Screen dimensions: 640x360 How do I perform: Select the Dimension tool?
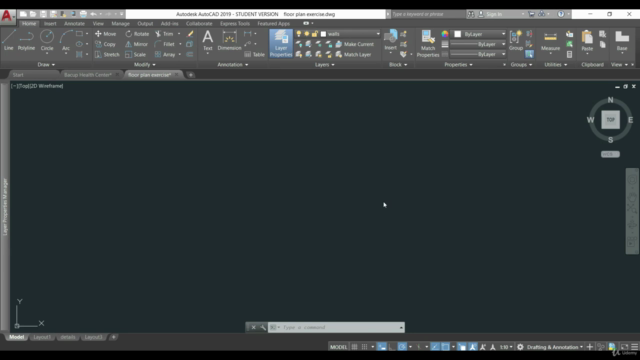point(229,40)
